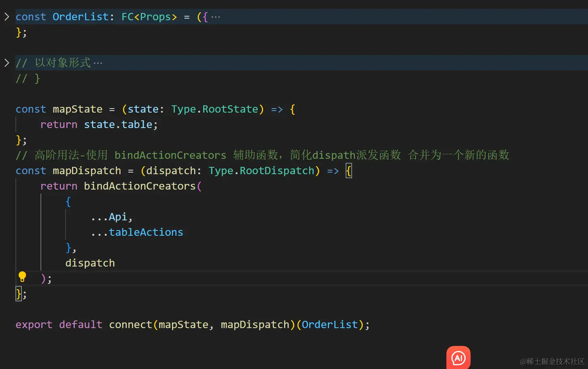Click the lightbulb quick fix icon

tap(22, 277)
